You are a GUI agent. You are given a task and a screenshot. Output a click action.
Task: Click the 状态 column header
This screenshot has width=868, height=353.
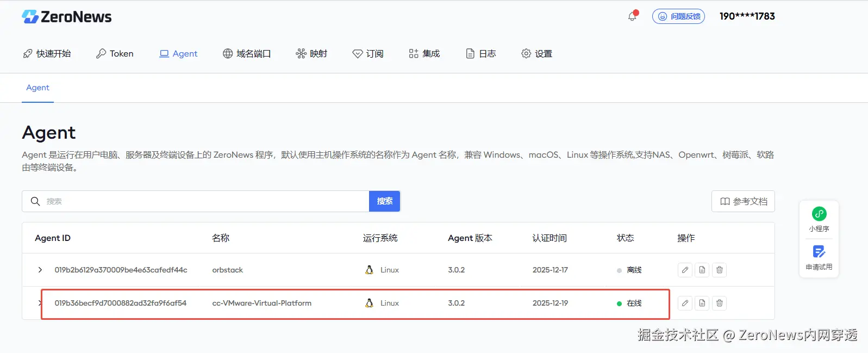tap(626, 238)
